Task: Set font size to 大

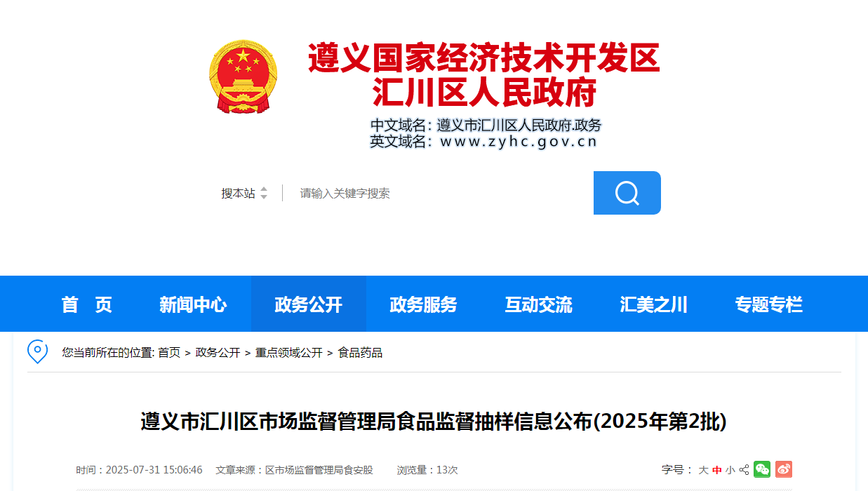Action: (x=703, y=470)
